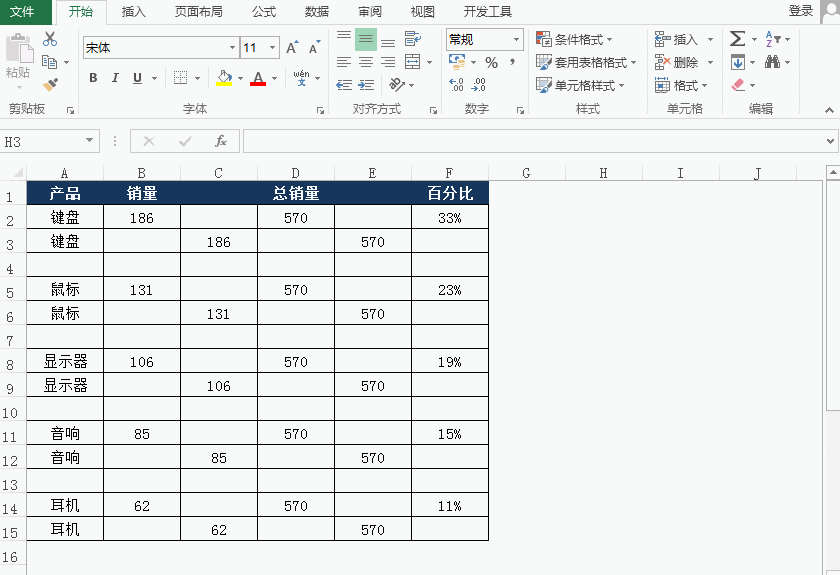Screen dimensions: 840x575
Task: Click 登录 to sign in
Action: tap(801, 10)
